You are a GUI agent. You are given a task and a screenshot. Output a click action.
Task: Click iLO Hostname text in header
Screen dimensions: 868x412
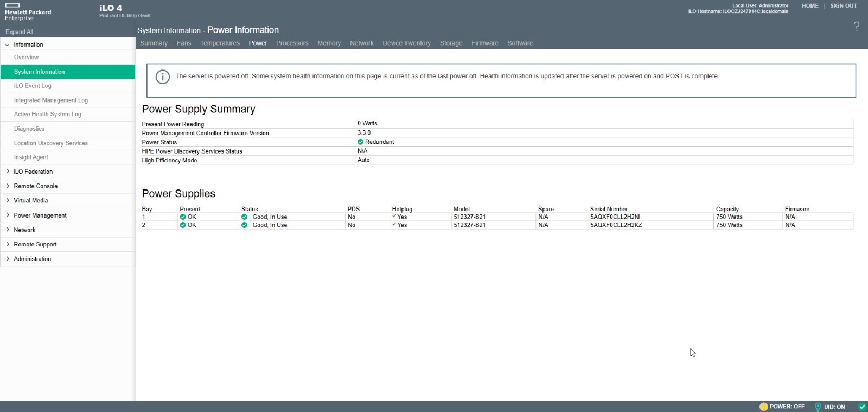[738, 11]
